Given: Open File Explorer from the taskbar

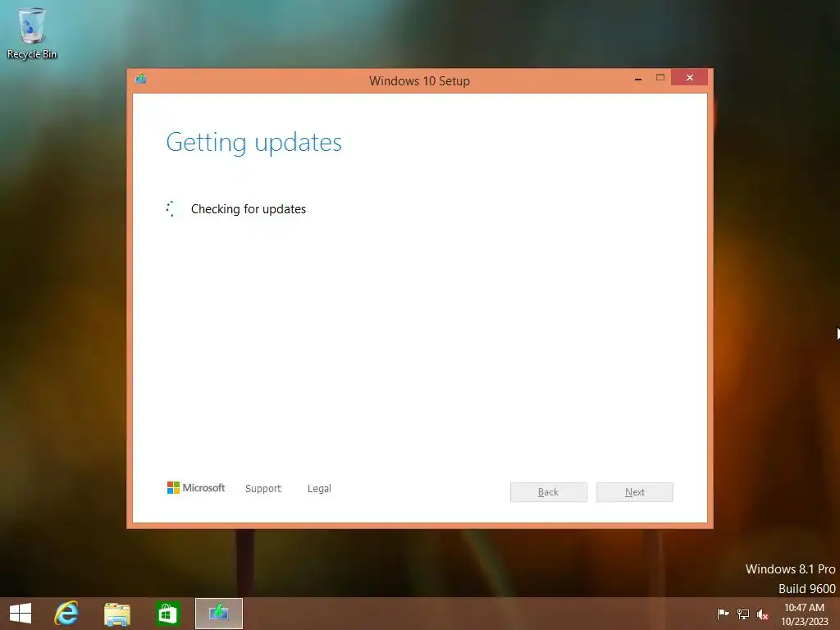Looking at the screenshot, I should 116,614.
